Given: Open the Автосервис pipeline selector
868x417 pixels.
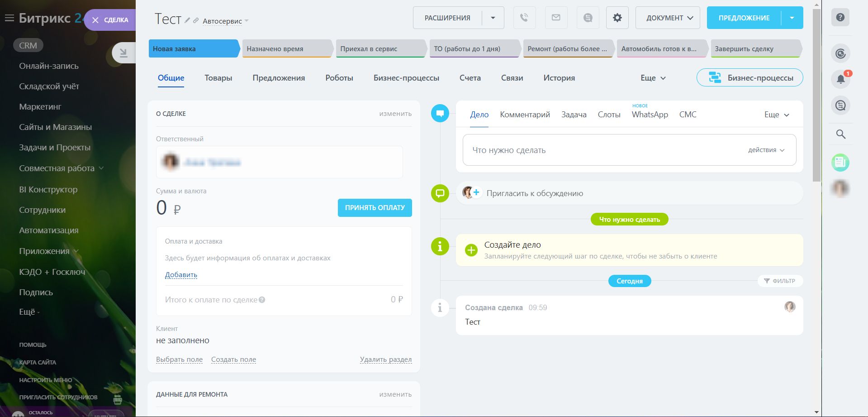Looking at the screenshot, I should tap(225, 21).
